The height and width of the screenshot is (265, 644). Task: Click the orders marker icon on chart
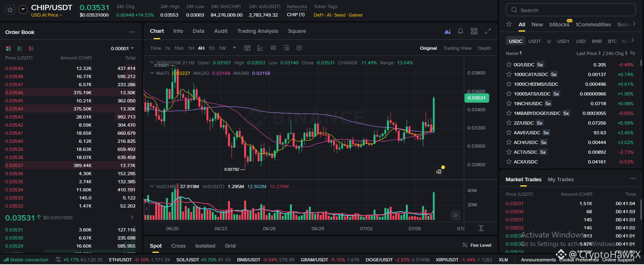coord(439,172)
